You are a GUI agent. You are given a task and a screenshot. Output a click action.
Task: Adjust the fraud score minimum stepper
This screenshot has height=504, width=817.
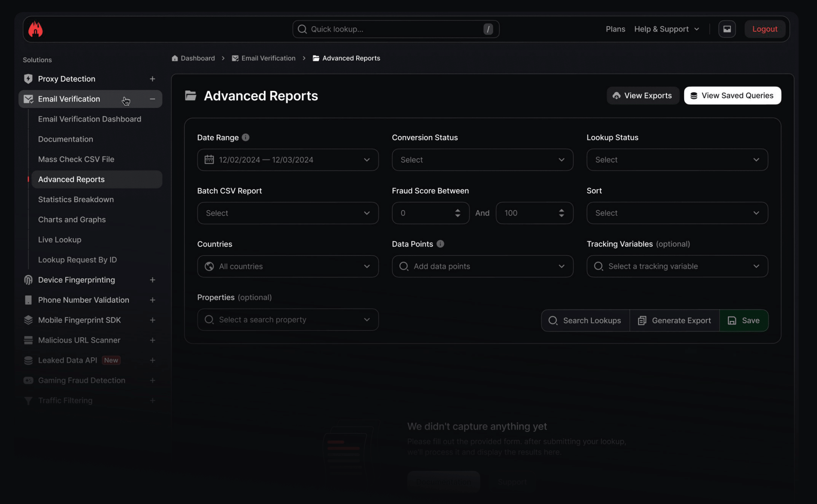point(458,213)
